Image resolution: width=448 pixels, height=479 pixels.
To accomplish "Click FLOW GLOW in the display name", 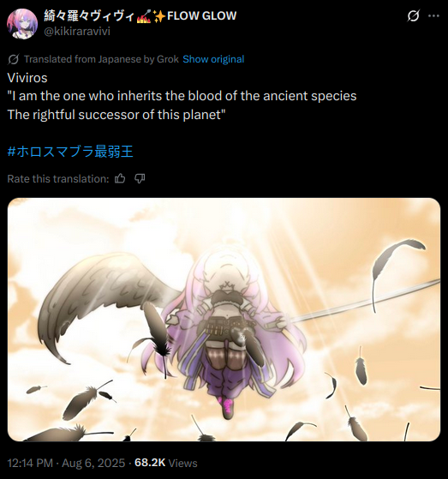I will 201,16.
